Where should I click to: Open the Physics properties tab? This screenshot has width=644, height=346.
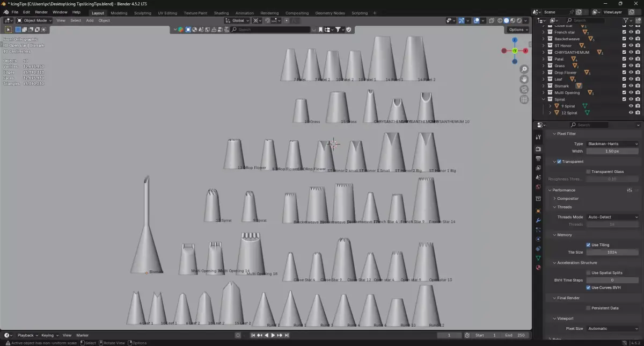[x=538, y=239]
